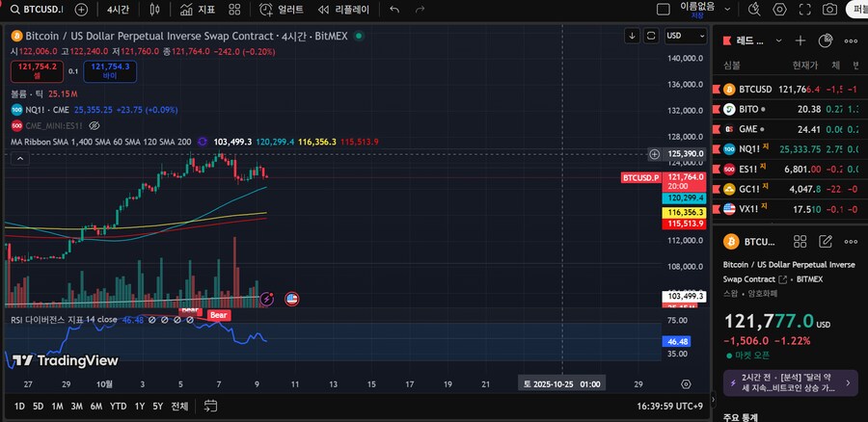This screenshot has height=422, width=868.
Task: Open the 4시간 interval dropdown
Action: tap(118, 10)
